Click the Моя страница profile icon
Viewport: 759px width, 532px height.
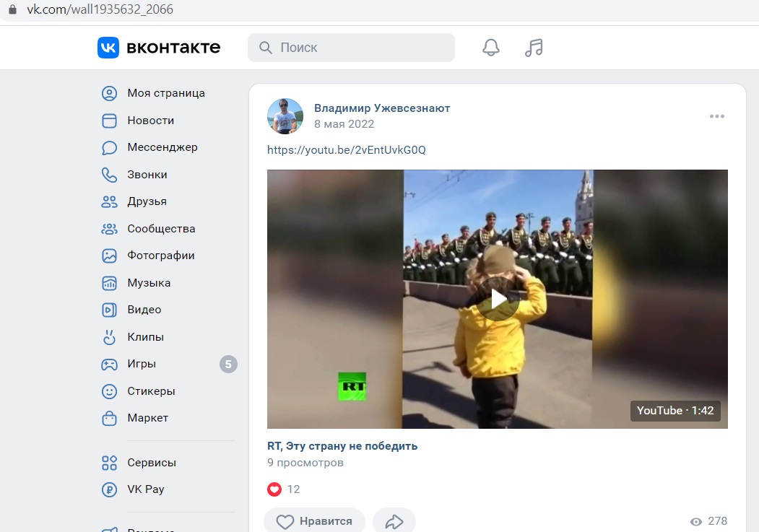109,93
